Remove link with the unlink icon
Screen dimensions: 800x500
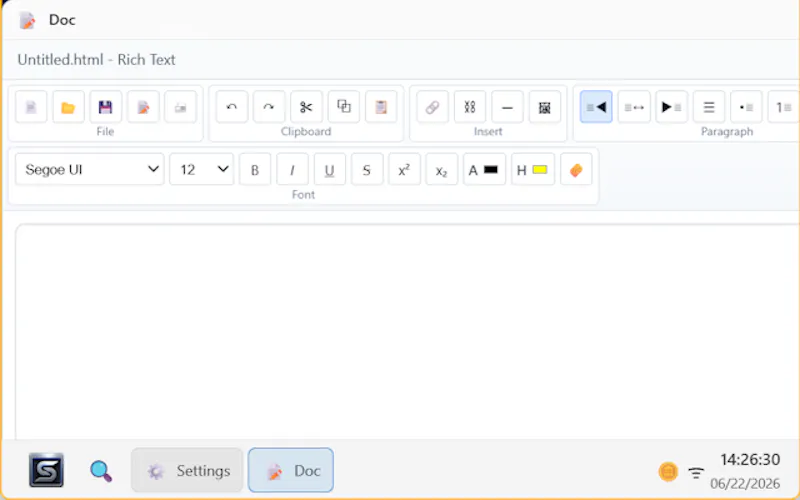coord(470,107)
